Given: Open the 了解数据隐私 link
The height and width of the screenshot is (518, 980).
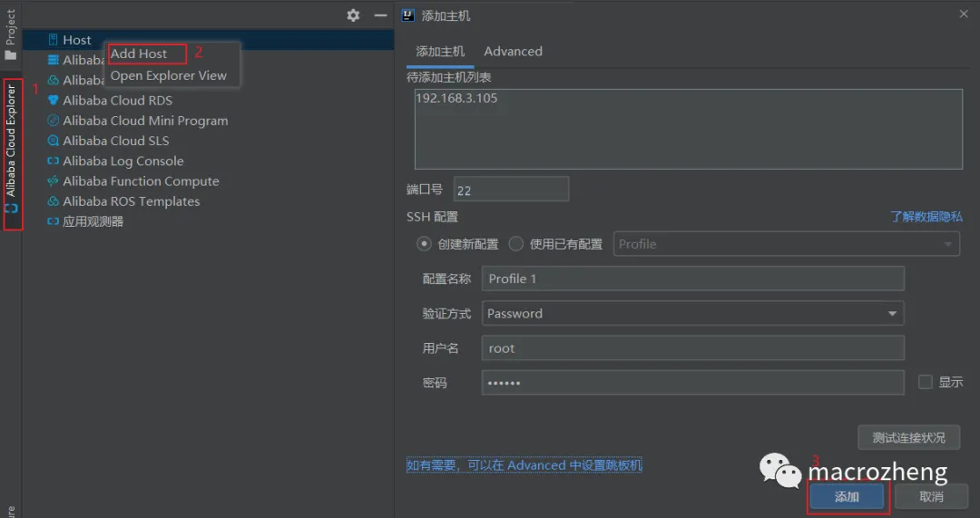Looking at the screenshot, I should pos(926,217).
